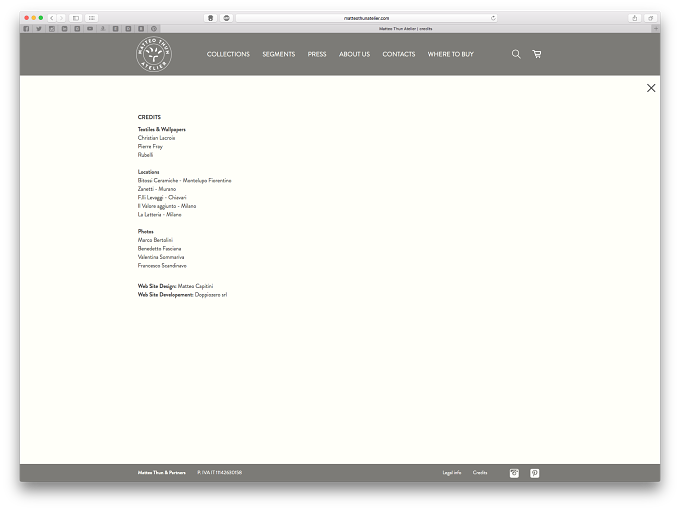Open Facebook bookmark in favorites bar
680x510 pixels.
26,29
